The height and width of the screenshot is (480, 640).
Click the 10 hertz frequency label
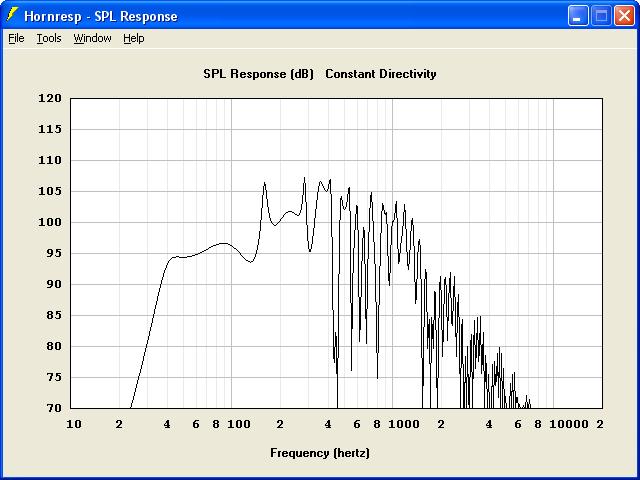coord(74,424)
